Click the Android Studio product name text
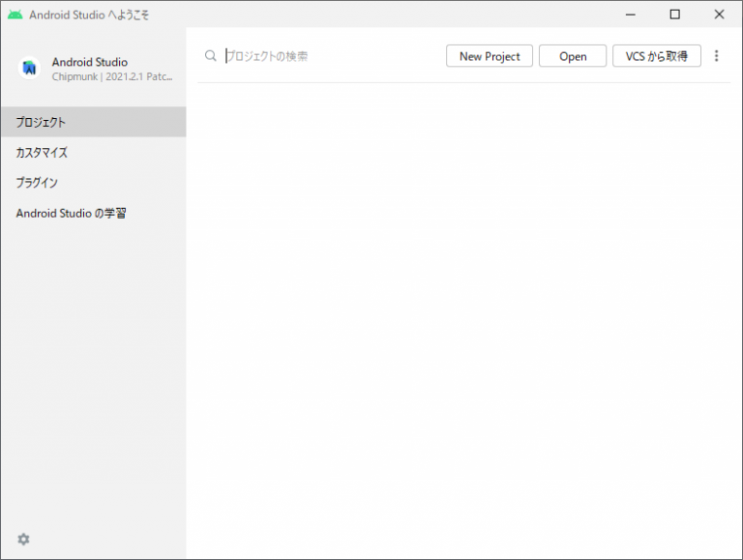 [90, 62]
